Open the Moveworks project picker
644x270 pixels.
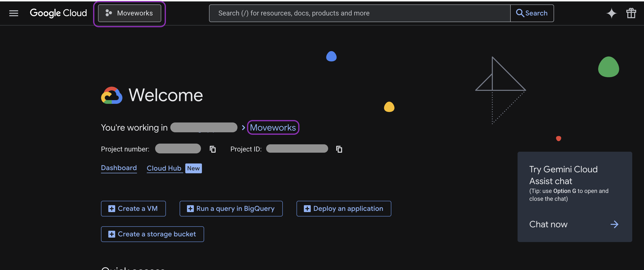(129, 13)
